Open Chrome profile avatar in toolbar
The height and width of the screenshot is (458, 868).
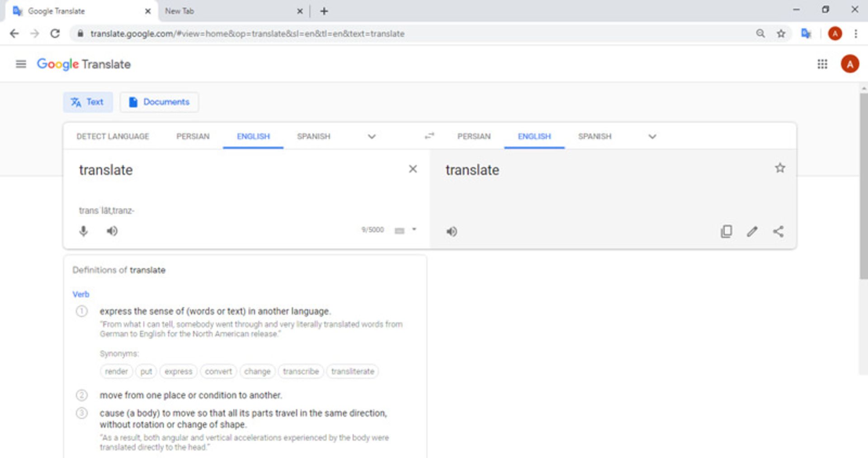click(x=835, y=33)
